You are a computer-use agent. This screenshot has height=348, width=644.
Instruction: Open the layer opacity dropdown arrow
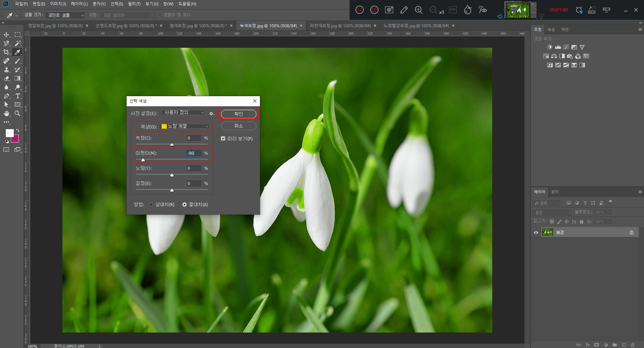pos(609,212)
